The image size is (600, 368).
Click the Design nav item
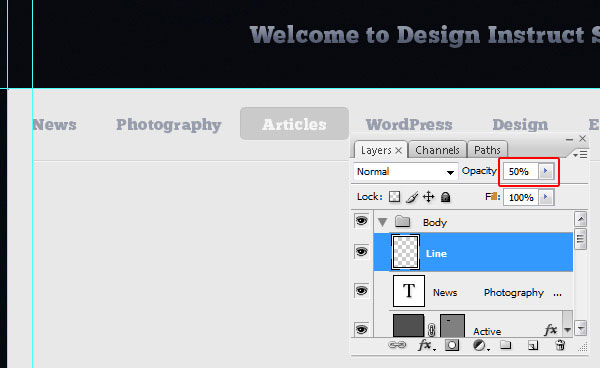click(x=520, y=125)
